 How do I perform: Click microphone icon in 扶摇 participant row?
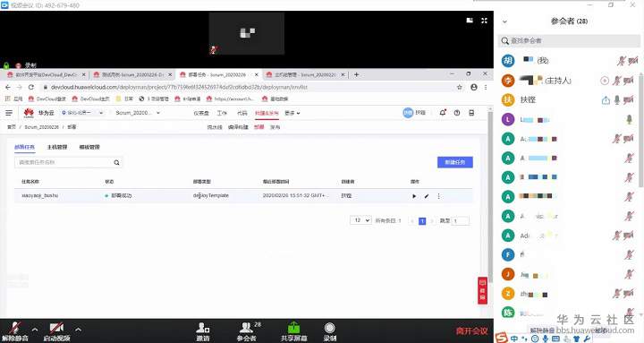tap(617, 100)
